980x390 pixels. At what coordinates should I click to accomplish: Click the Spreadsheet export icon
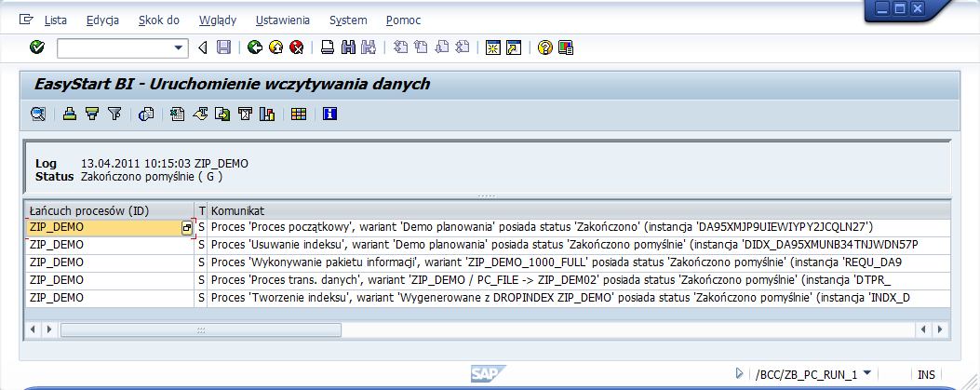tap(178, 114)
